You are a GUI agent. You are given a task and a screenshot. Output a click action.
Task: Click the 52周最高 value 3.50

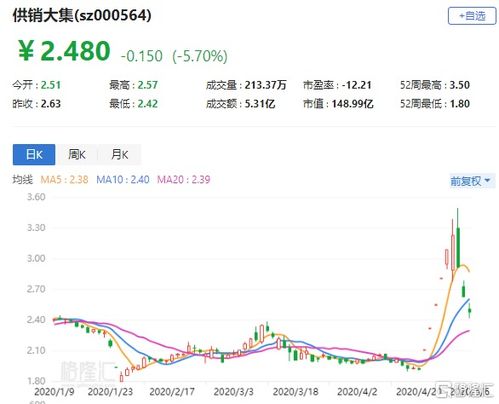coord(460,85)
